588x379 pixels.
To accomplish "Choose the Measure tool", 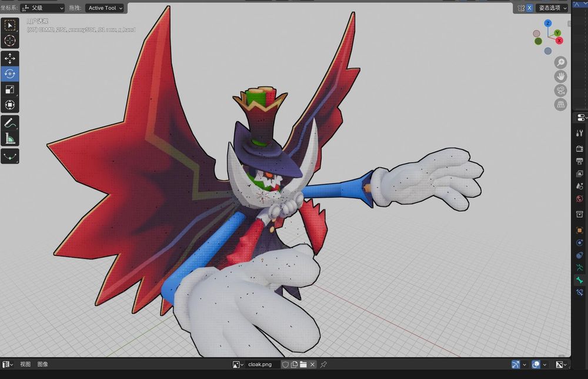I will click(10, 138).
